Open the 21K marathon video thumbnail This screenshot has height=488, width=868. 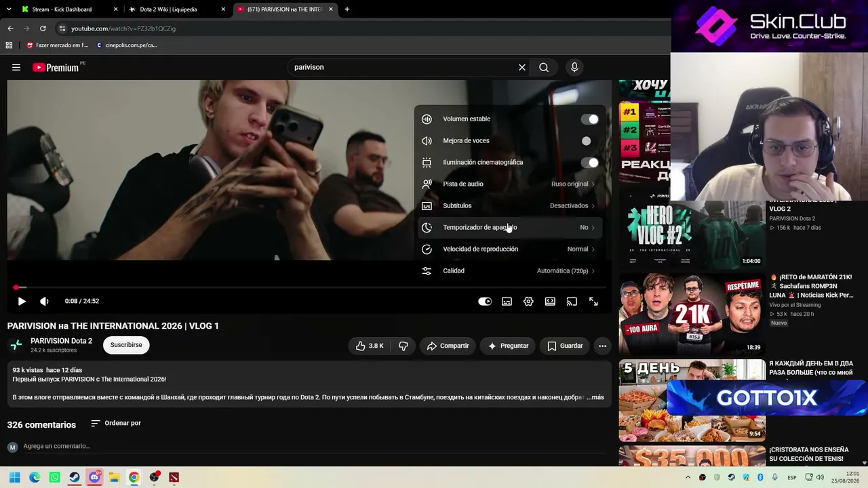pyautogui.click(x=692, y=313)
